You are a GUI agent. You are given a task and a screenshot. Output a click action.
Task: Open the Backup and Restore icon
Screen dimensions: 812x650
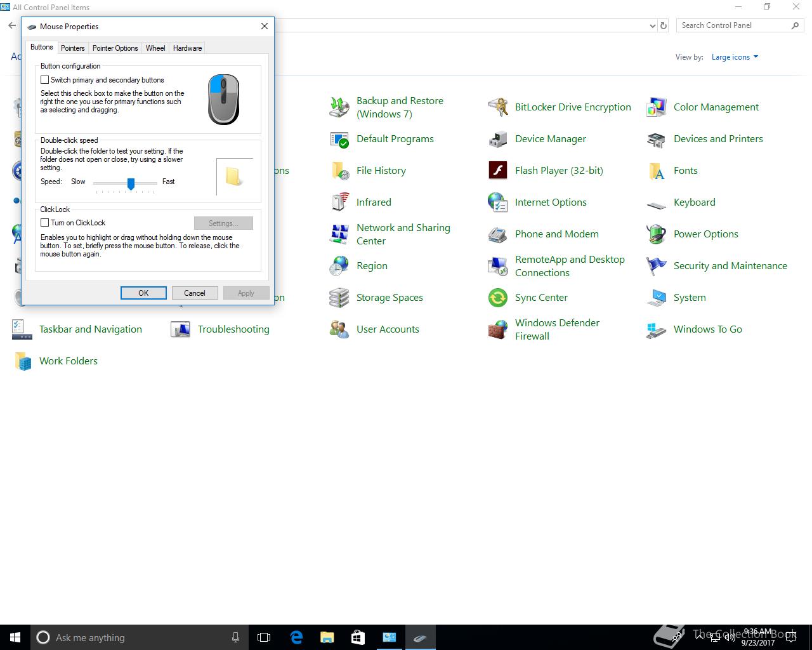coord(339,107)
